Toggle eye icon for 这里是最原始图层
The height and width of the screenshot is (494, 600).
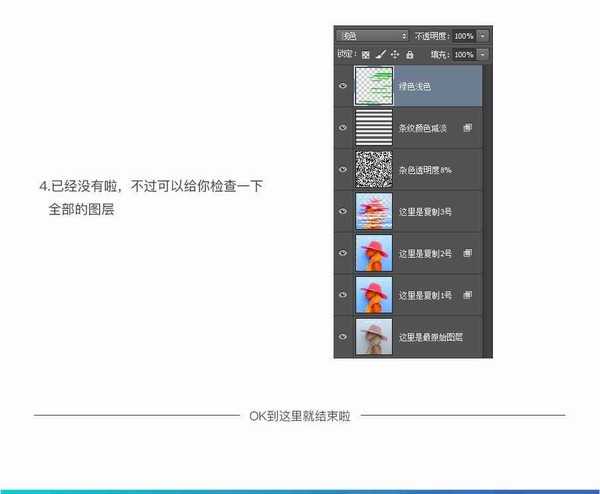[342, 338]
